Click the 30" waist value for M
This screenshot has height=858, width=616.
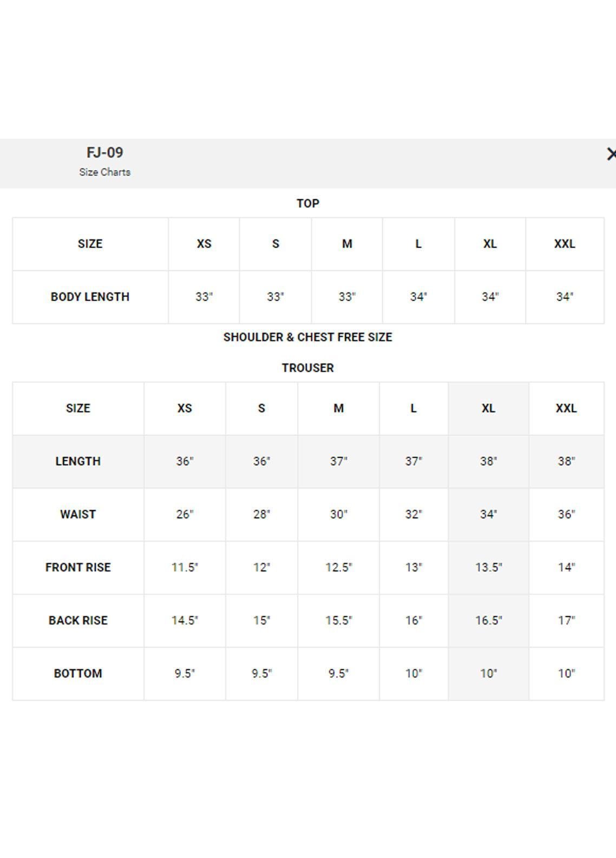[338, 515]
